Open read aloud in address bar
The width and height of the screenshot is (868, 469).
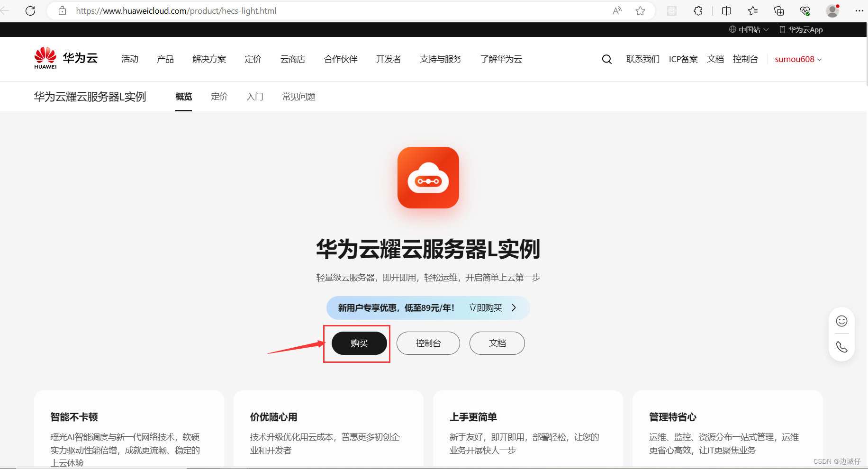click(617, 11)
